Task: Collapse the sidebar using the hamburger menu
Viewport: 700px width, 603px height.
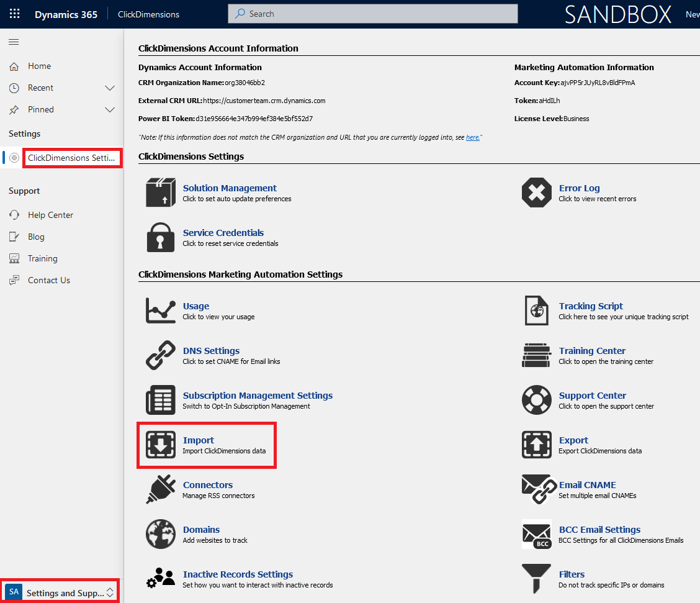Action: click(x=14, y=42)
